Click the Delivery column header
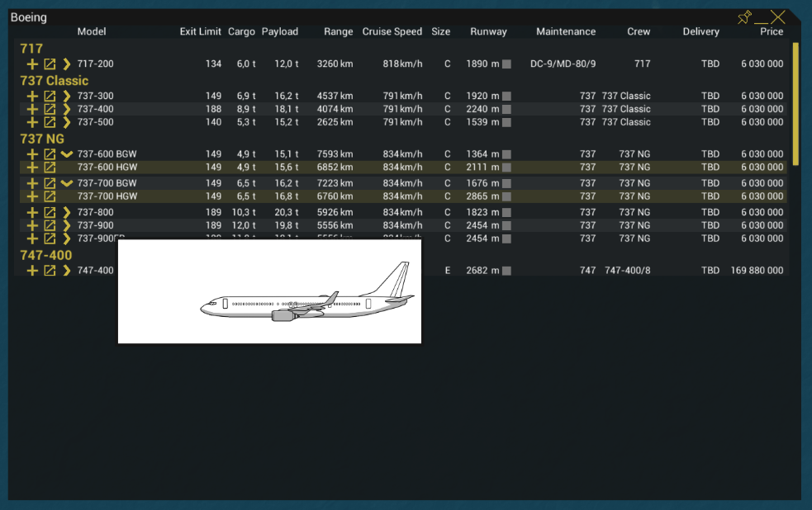812x510 pixels. coord(700,31)
